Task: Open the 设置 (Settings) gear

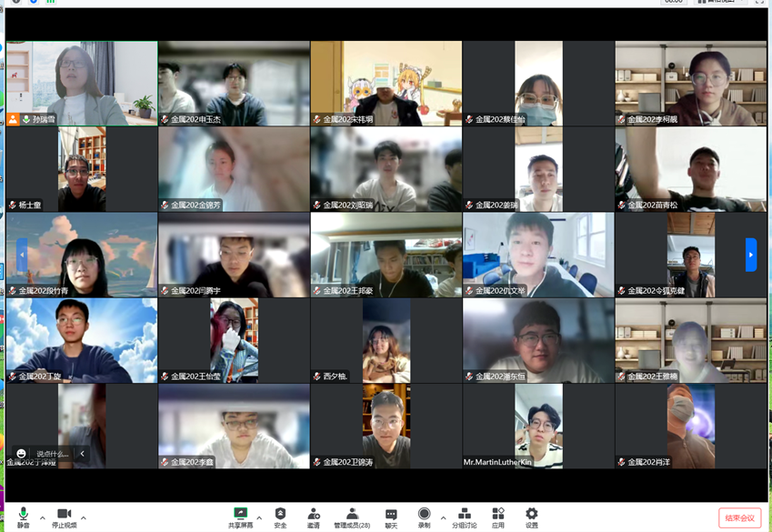Action: click(532, 516)
